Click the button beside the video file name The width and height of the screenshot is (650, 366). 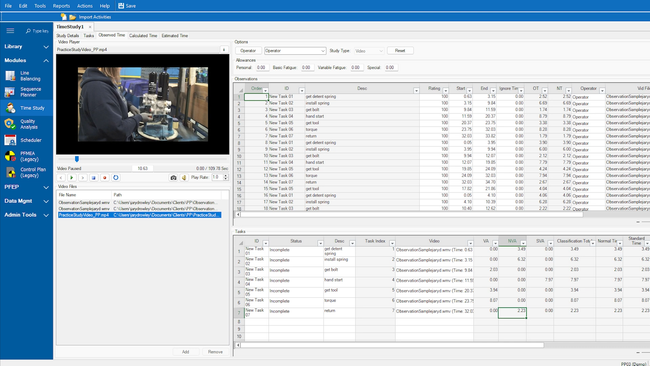point(224,50)
